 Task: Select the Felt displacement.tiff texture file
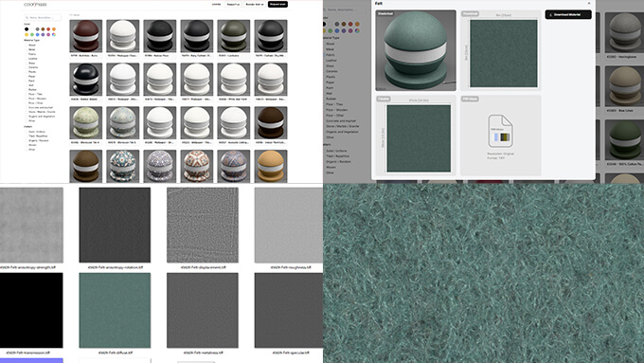(x=203, y=226)
